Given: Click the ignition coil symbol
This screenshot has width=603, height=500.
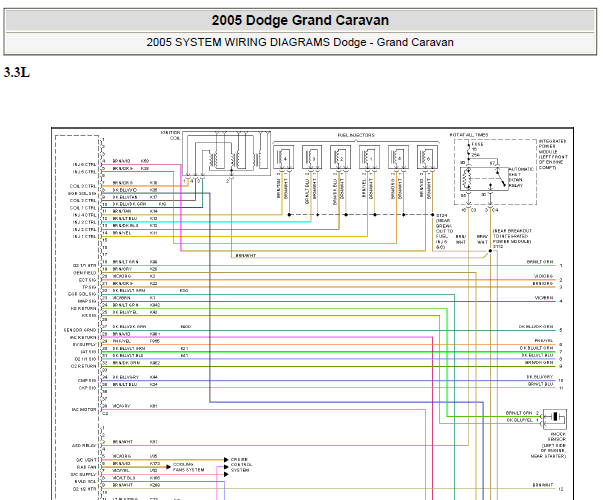Looking at the screenshot, I should pyautogui.click(x=227, y=154).
